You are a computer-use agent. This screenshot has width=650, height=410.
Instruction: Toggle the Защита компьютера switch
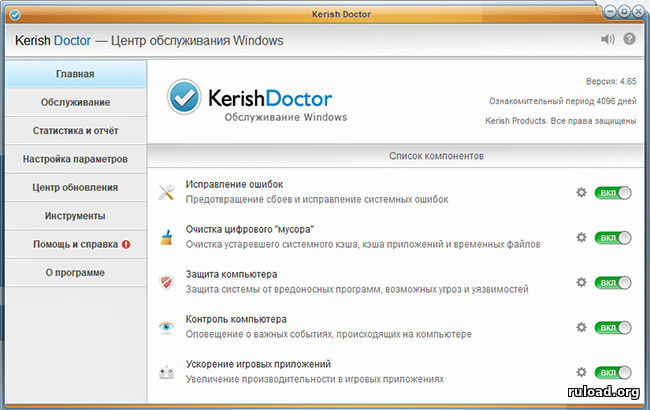(613, 283)
